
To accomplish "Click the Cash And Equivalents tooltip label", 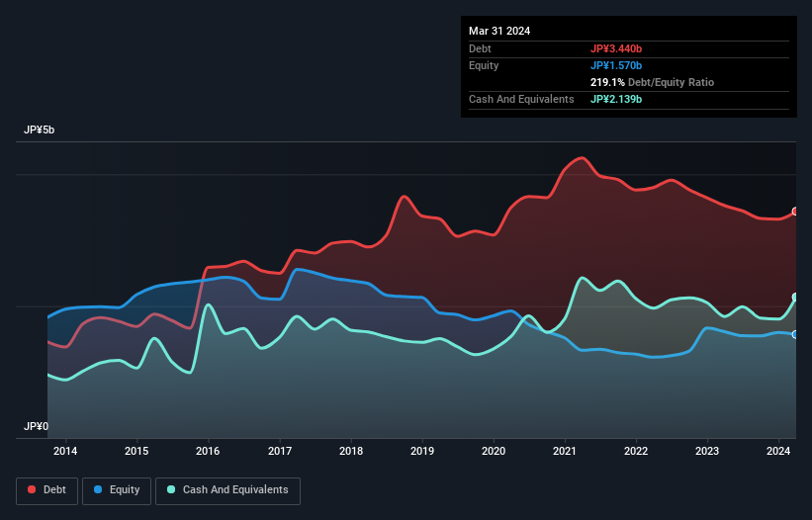I will [x=521, y=99].
